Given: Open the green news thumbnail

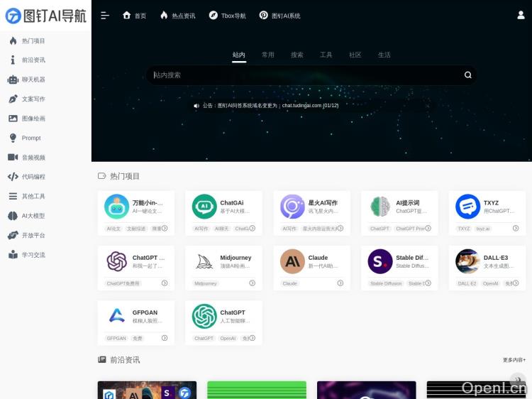Looking at the screenshot, I should click(x=257, y=390).
